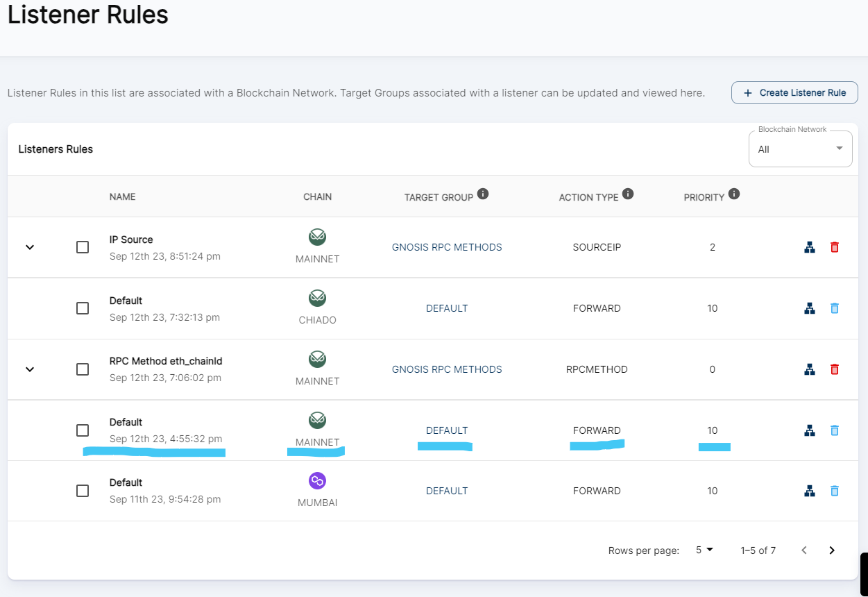Go to previous page of listener rules
The image size is (868, 597).
coord(804,550)
